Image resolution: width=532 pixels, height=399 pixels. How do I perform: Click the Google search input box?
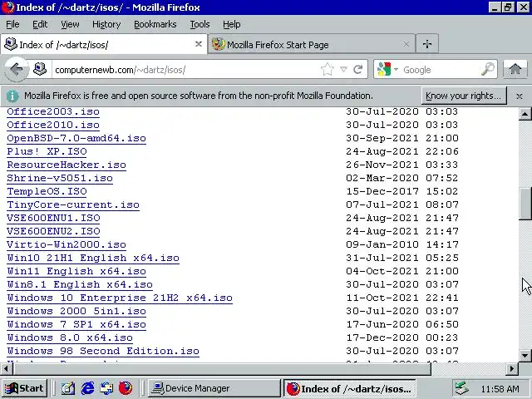click(441, 70)
